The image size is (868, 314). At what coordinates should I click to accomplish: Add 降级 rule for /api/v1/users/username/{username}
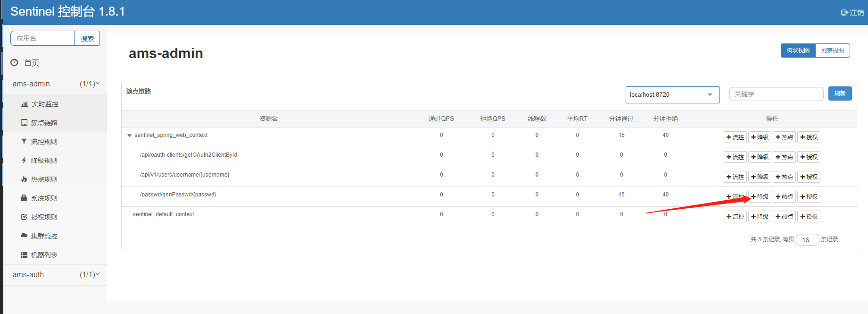[760, 177]
